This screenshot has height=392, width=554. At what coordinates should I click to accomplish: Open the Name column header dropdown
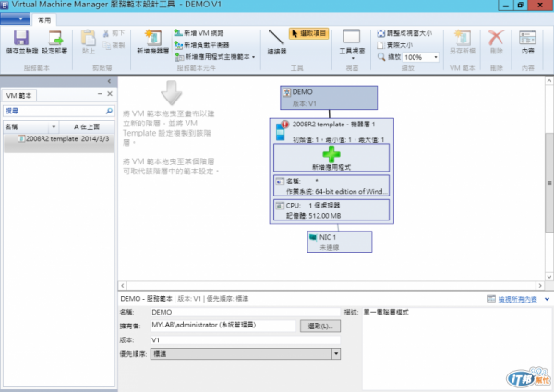54,126
